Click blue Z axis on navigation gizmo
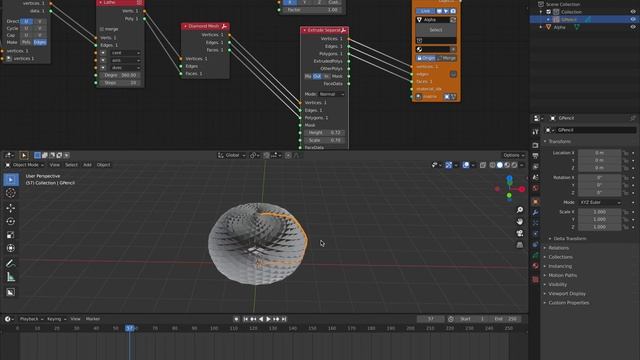This screenshot has height=360, width=640. 509,179
